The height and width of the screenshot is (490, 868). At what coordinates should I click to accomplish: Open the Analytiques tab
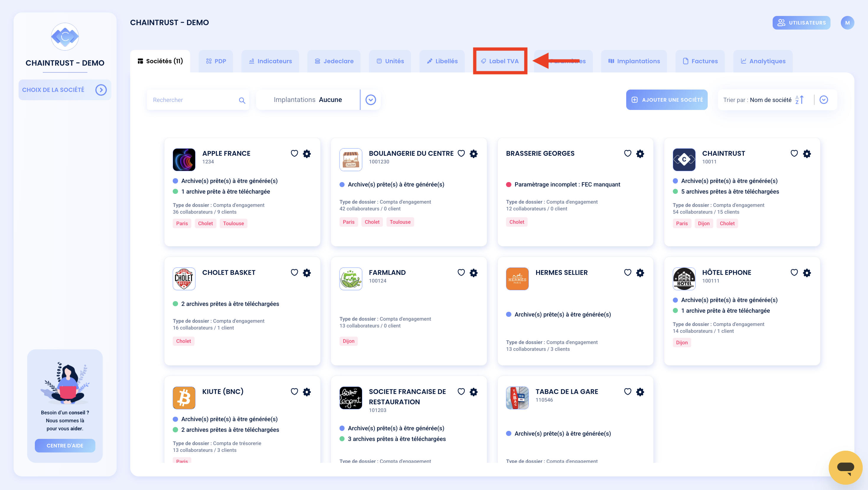(x=763, y=61)
